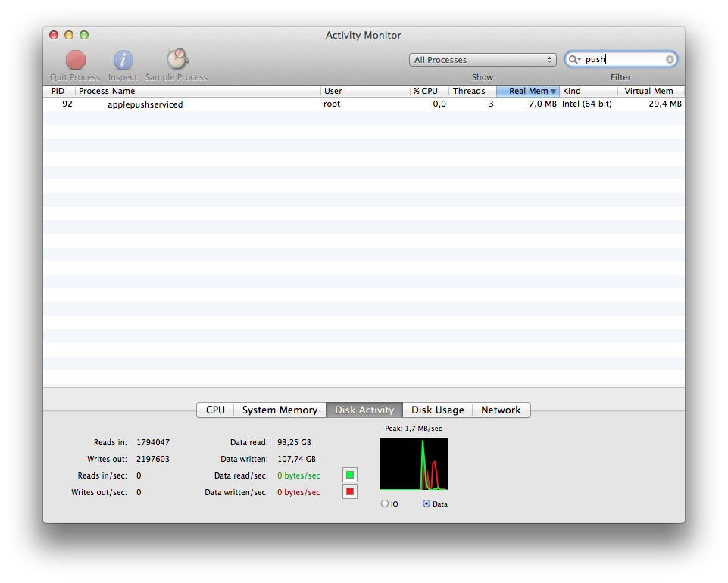Screen dimensions: 728x583
Task: Click the Peak: 1,7 MB/sec label
Action: pos(413,429)
